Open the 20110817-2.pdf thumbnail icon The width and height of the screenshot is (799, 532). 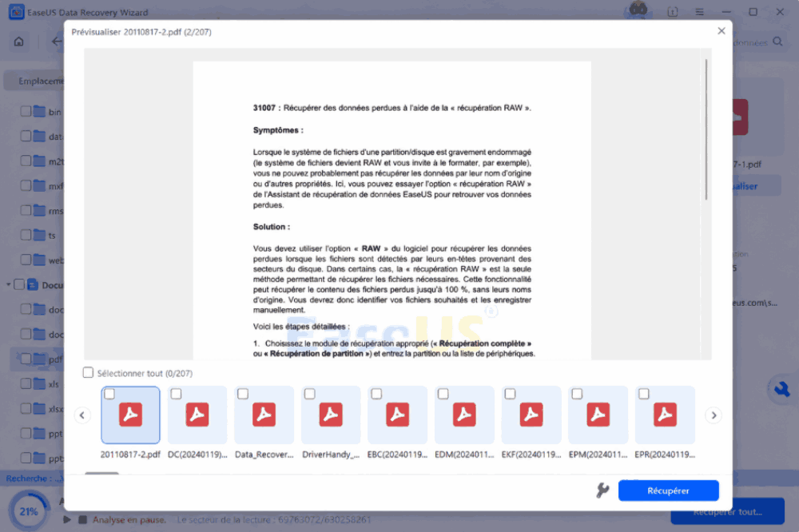point(130,415)
